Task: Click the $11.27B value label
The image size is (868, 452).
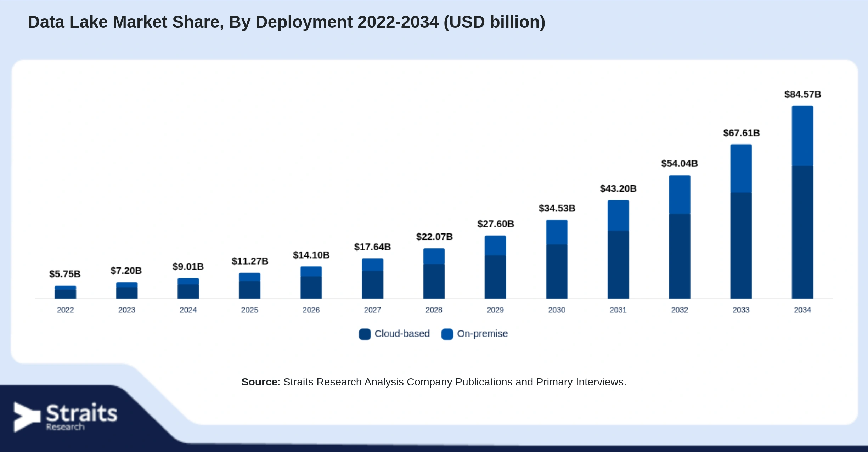Action: coord(250,261)
